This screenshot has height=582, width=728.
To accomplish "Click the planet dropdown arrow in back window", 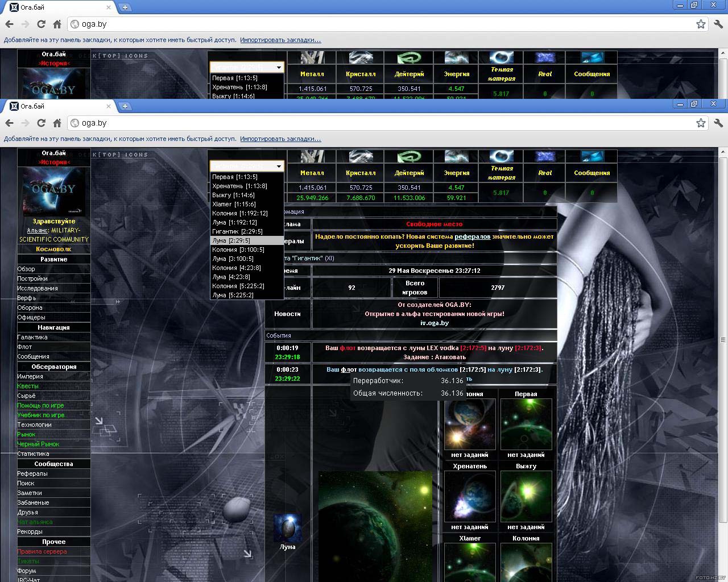I will pyautogui.click(x=279, y=67).
